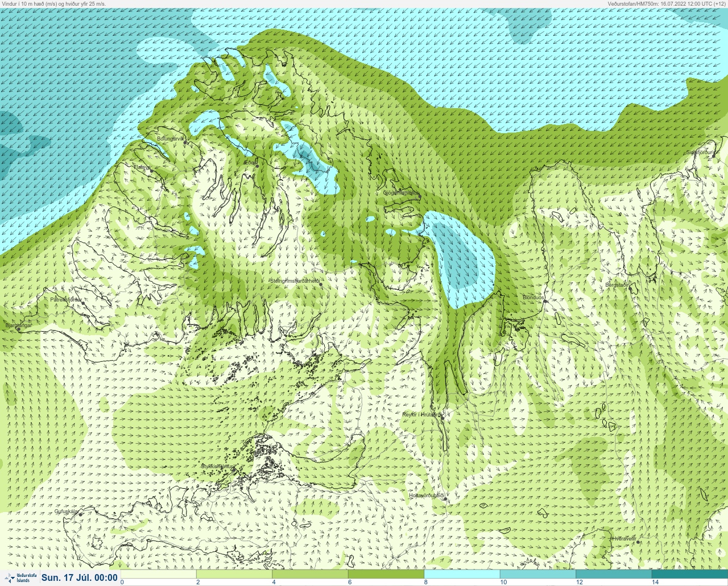Click the Siglufjörður station label

[x=700, y=152]
